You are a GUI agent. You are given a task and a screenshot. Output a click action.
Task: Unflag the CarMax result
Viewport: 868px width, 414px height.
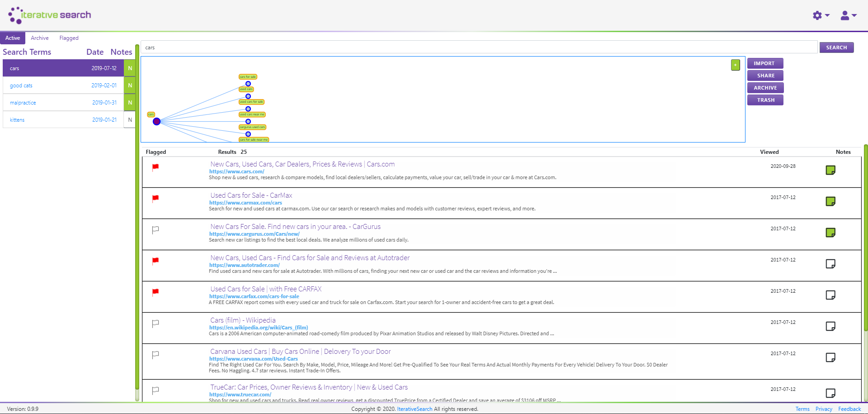pyautogui.click(x=156, y=199)
